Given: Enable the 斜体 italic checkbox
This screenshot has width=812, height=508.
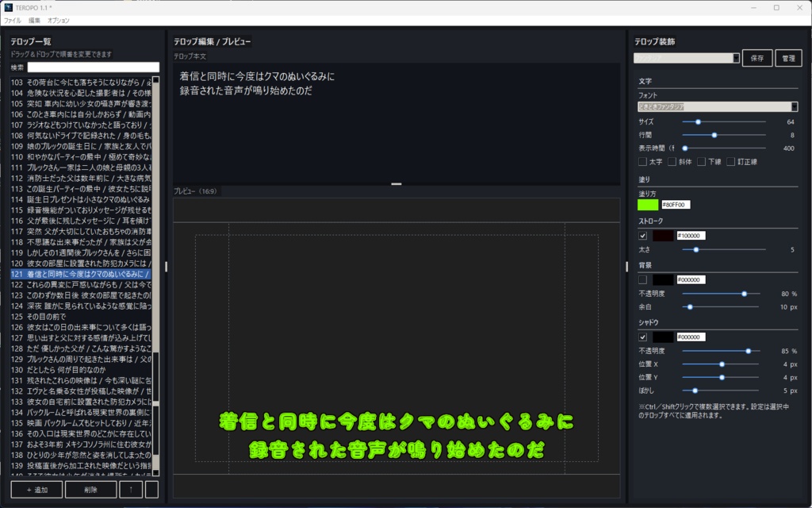Looking at the screenshot, I should click(x=672, y=162).
